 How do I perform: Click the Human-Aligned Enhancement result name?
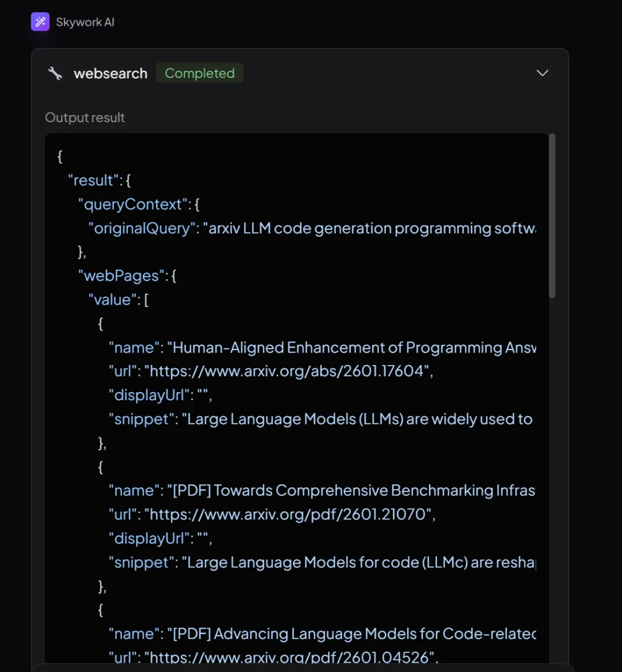(354, 347)
